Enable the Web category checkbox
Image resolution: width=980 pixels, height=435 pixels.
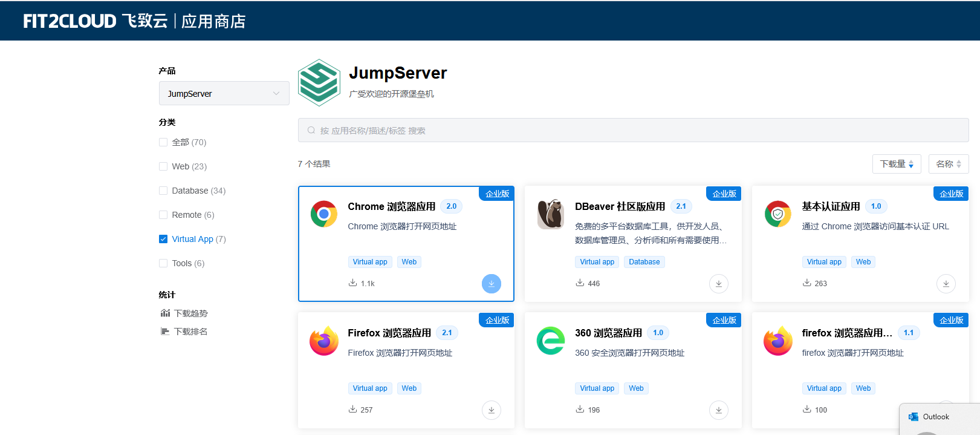tap(163, 166)
